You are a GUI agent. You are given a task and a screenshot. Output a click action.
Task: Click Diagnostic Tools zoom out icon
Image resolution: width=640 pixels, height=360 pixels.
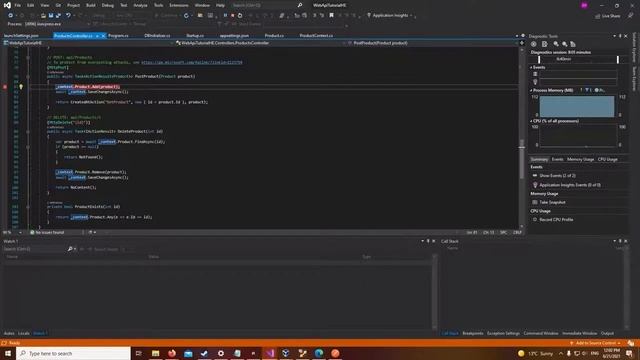564,44
